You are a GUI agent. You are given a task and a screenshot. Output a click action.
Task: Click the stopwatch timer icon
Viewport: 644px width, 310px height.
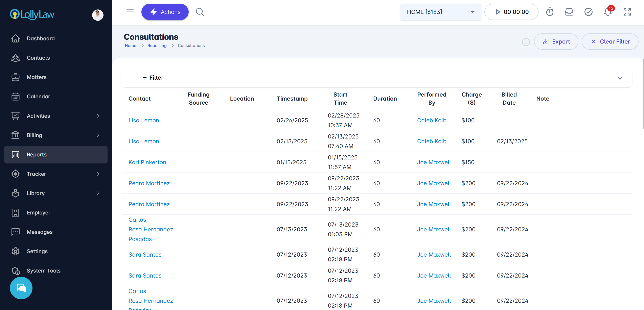[x=550, y=12]
